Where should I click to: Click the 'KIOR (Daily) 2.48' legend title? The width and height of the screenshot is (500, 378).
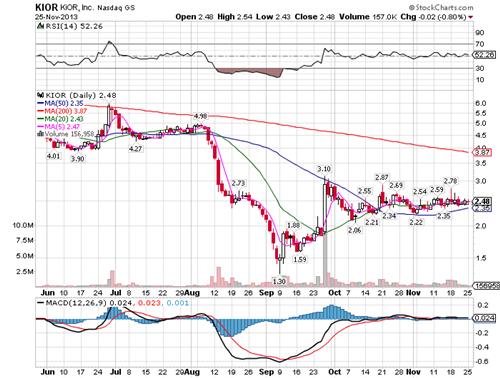81,95
